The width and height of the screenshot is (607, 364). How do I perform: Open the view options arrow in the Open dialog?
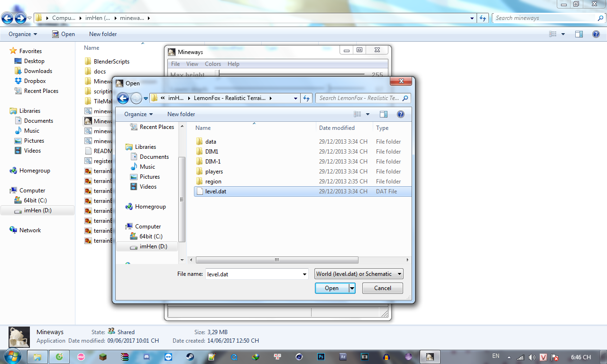click(x=368, y=114)
